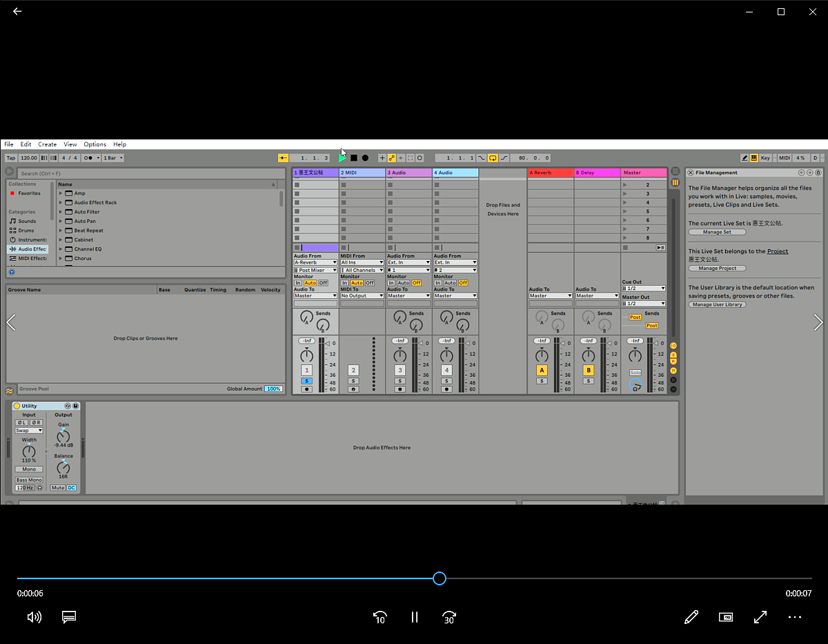Toggle the Follow arrow button in transport

(283, 158)
